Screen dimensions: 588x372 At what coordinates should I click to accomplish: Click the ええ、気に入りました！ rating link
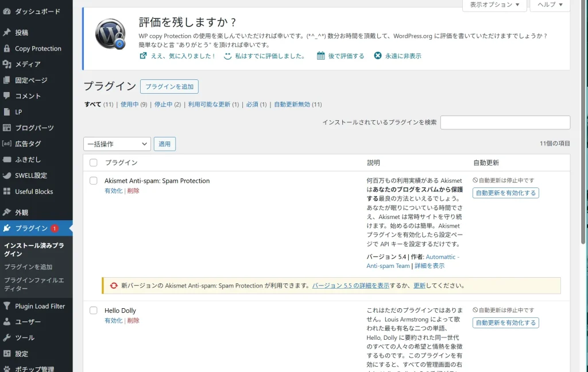click(x=183, y=56)
